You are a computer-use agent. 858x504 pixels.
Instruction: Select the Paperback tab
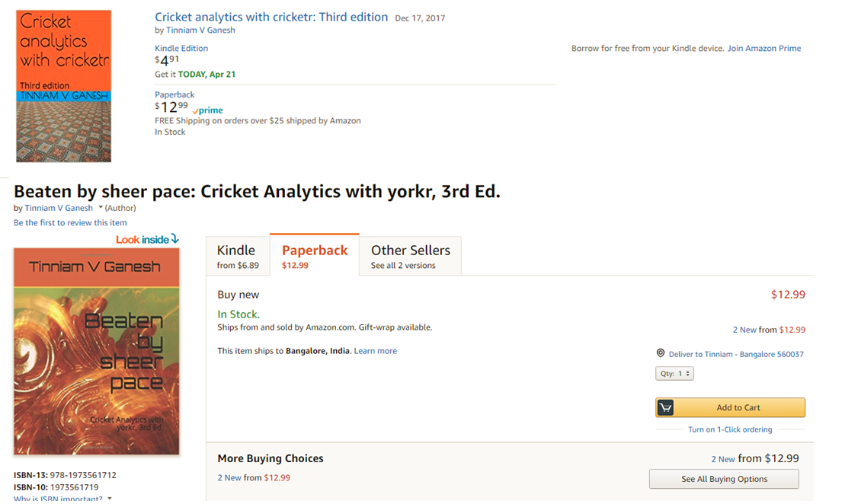[x=314, y=256]
